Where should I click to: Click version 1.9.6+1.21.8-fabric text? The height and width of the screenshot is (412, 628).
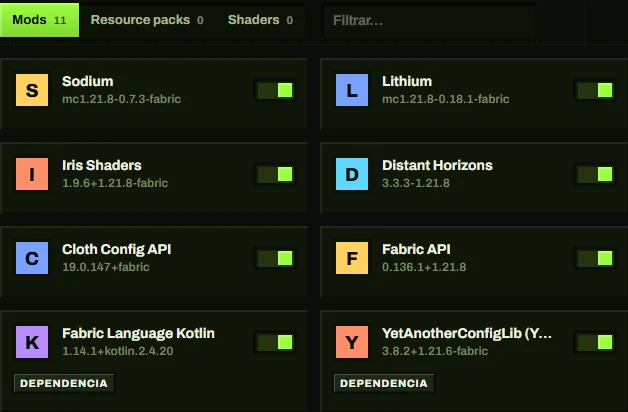click(x=115, y=183)
